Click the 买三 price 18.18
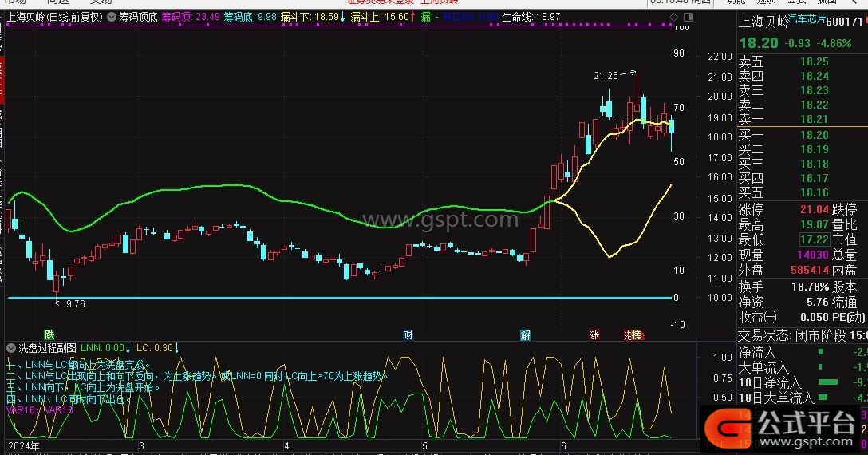The width and height of the screenshot is (868, 455). [x=815, y=164]
